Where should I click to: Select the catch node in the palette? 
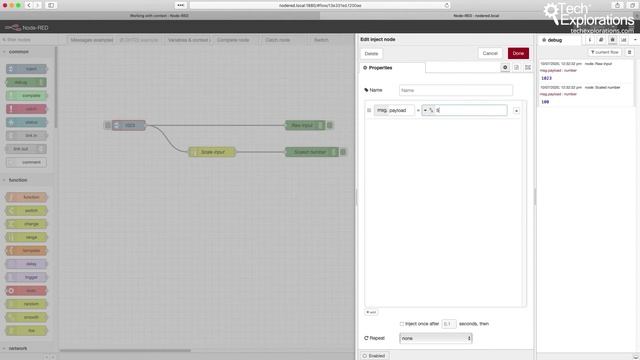(27, 109)
